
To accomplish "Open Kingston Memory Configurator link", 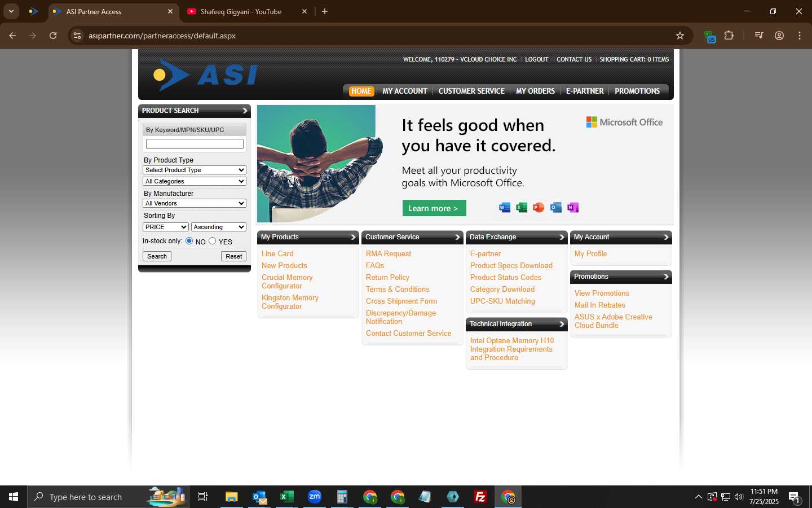I will (x=290, y=302).
